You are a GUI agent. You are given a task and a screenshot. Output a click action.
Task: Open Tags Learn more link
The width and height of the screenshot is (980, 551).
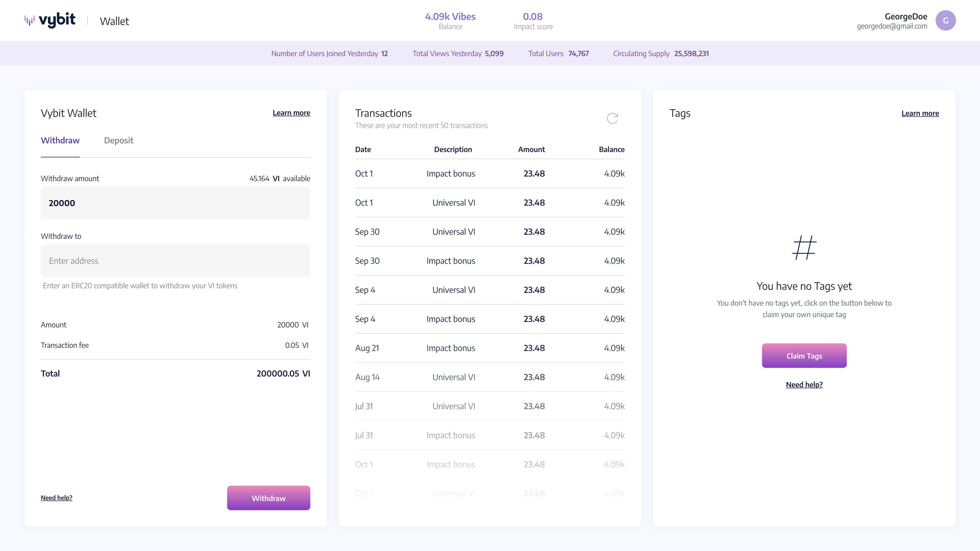click(x=920, y=113)
